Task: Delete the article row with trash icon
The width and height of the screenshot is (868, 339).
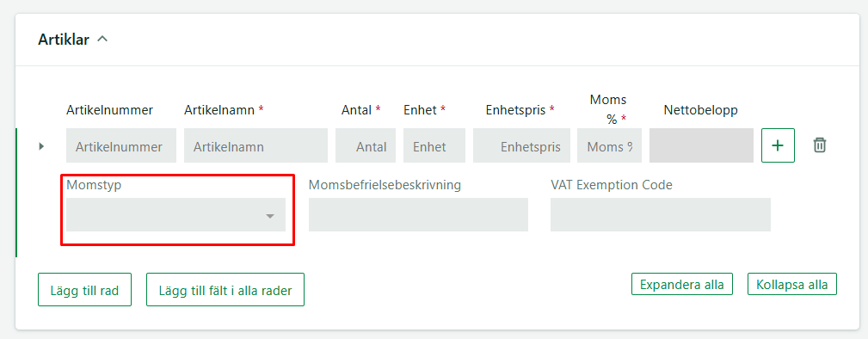Action: [819, 145]
